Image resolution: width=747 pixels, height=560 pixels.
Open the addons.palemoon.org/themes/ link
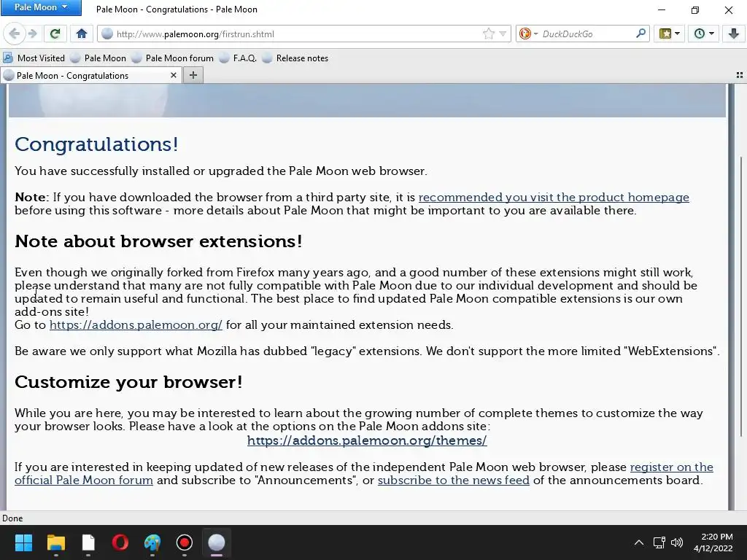click(367, 440)
